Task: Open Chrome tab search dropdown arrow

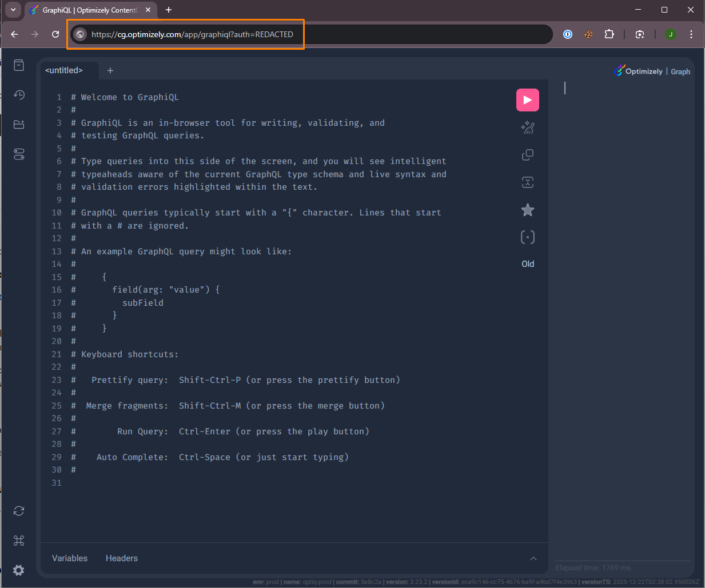Action: pos(13,10)
